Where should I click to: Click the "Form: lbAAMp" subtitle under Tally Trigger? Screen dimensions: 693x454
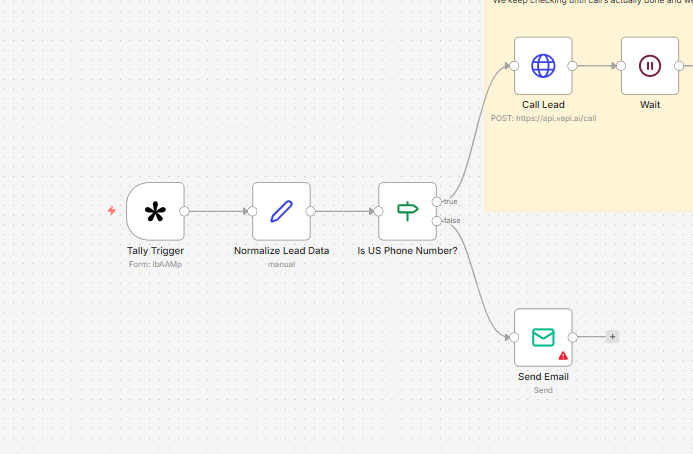point(155,264)
